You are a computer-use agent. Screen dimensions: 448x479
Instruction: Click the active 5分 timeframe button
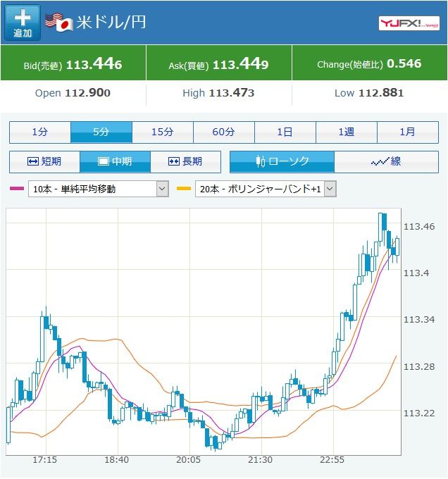click(x=101, y=132)
